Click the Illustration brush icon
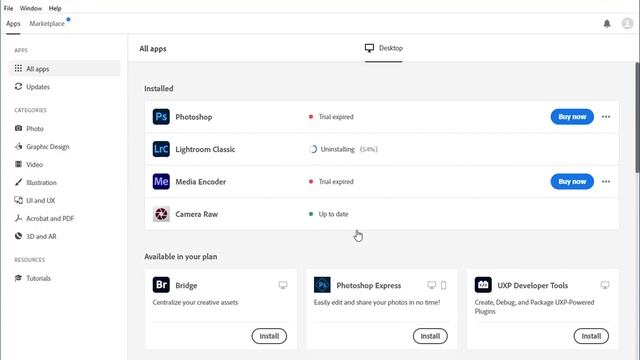The image size is (640, 360). [18, 182]
